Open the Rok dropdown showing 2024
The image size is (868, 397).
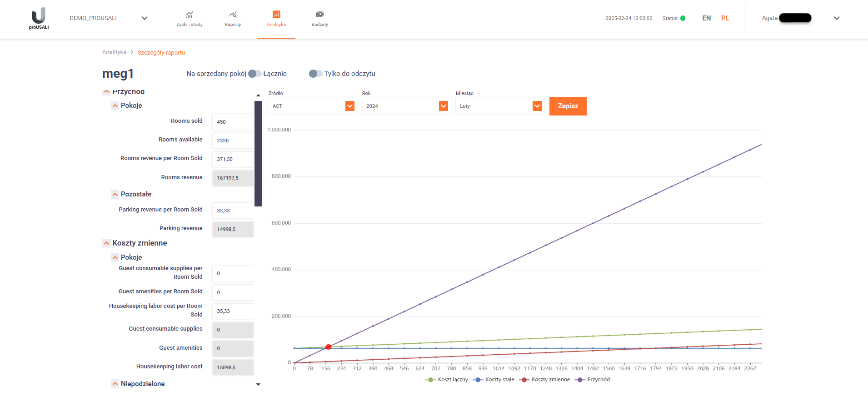pyautogui.click(x=406, y=106)
